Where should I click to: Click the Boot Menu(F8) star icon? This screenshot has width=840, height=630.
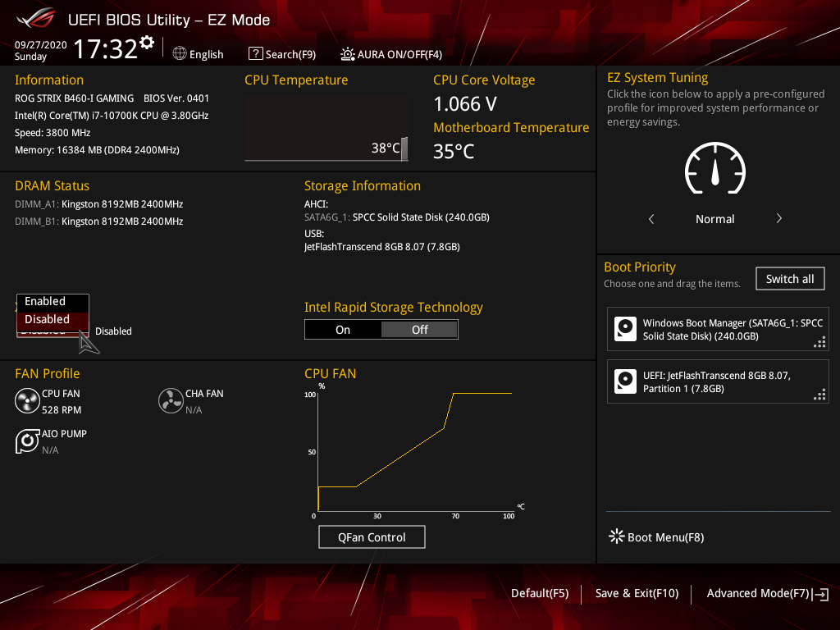pos(617,536)
